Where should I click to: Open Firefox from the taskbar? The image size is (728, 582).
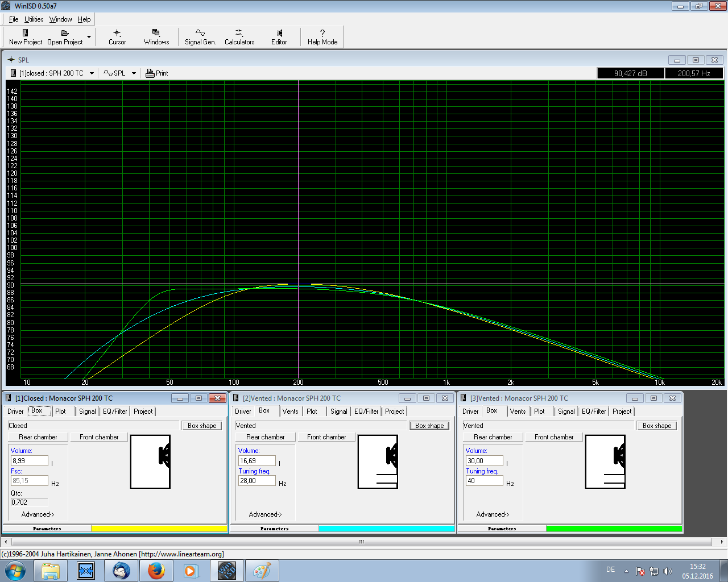156,570
